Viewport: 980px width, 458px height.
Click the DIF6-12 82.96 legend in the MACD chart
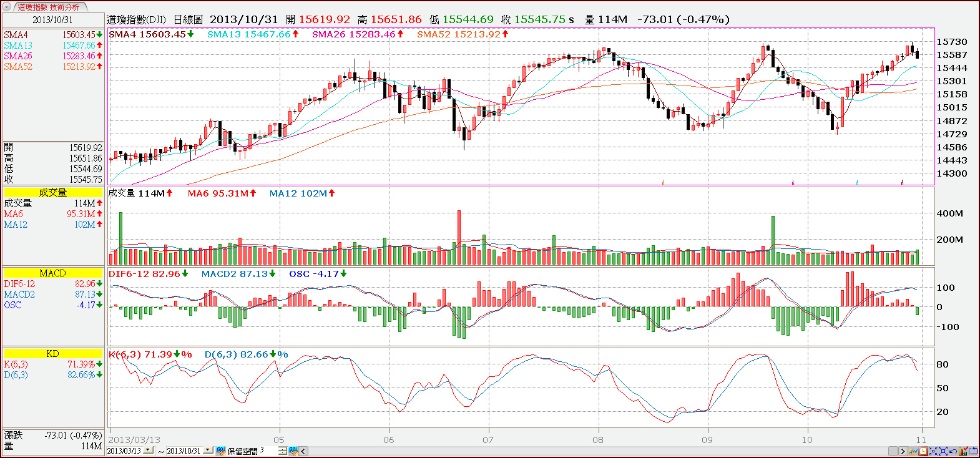pos(149,274)
